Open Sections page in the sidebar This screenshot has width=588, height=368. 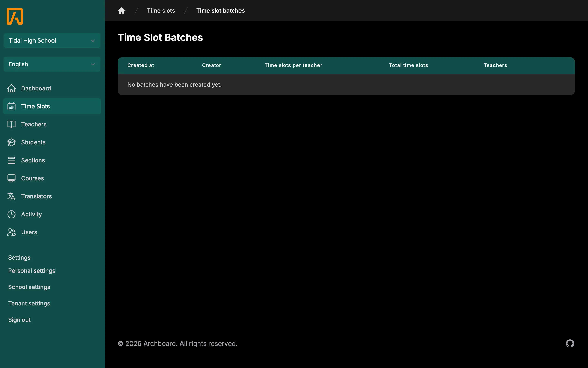point(52,160)
